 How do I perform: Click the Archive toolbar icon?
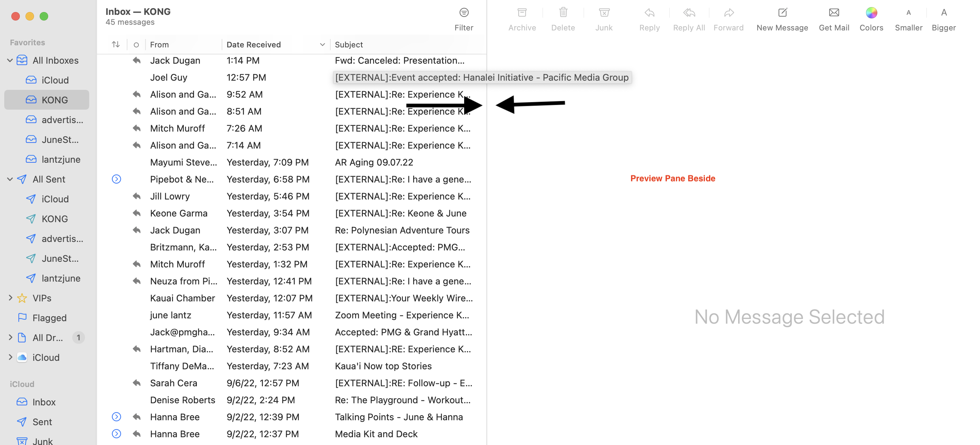tap(522, 13)
